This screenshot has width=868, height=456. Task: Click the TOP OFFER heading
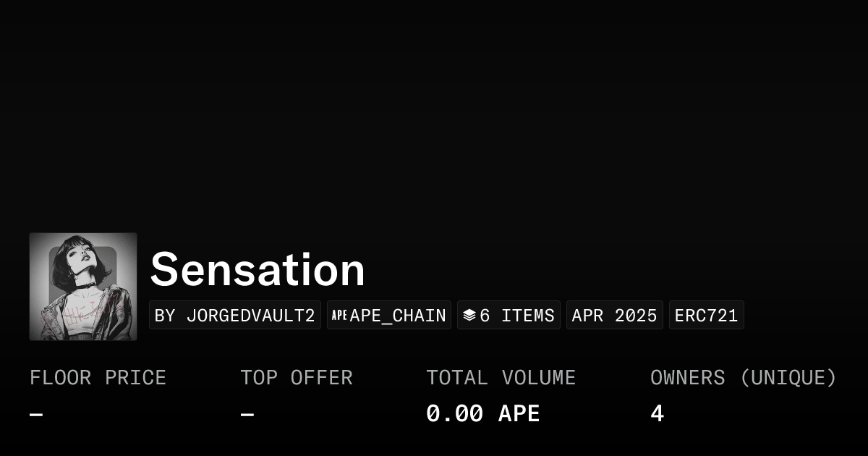[x=297, y=378]
